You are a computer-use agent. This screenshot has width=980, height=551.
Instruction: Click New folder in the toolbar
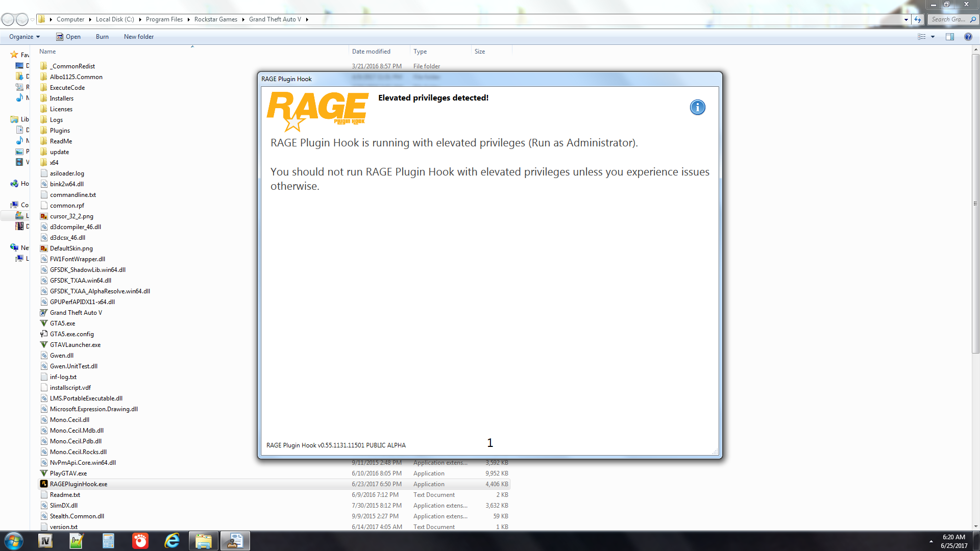pos(138,37)
